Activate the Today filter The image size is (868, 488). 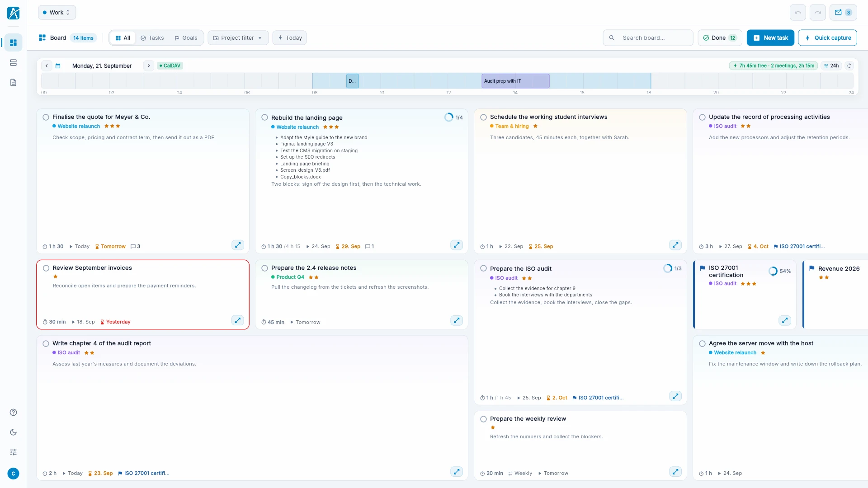coord(290,38)
